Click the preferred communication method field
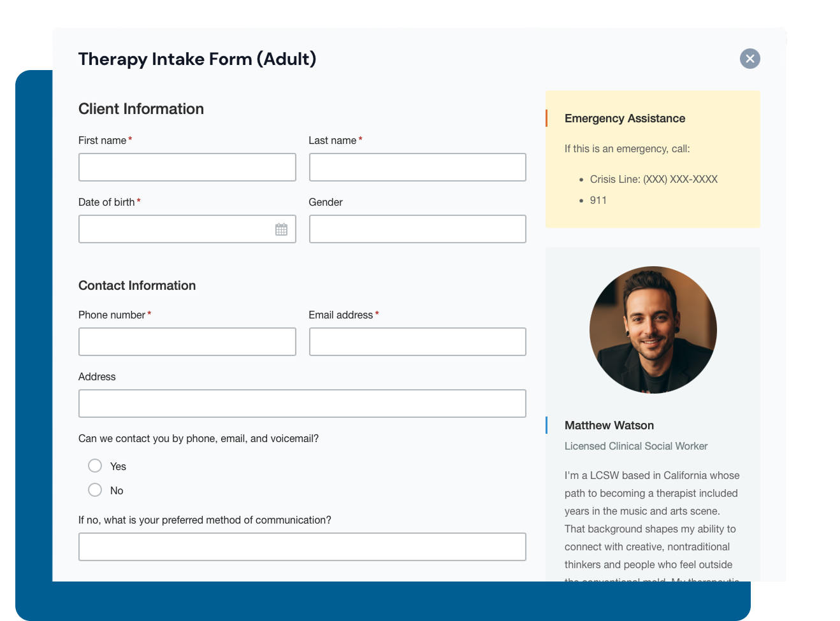Viewport: 840px width, 621px height. pos(302,546)
